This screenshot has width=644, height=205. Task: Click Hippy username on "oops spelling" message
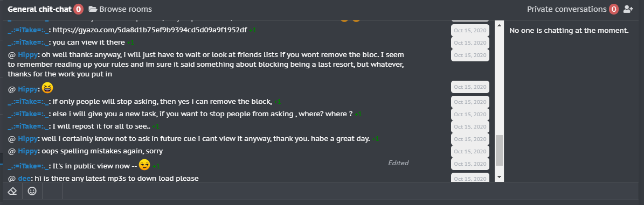tap(27, 151)
